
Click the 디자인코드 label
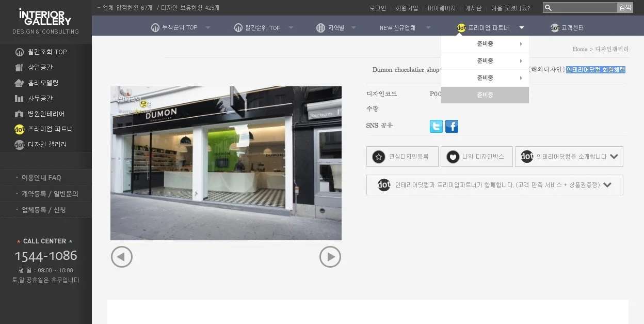(x=382, y=94)
